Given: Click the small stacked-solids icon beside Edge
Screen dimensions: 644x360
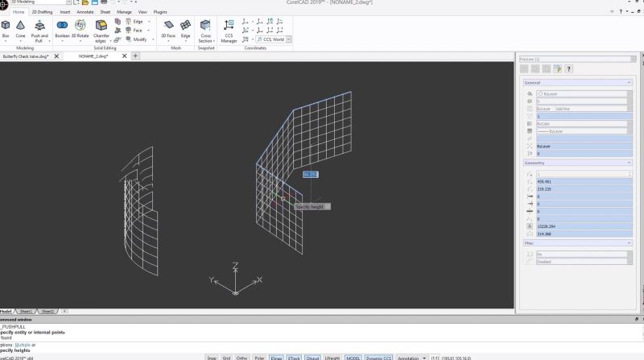Looking at the screenshot, I should 118,21.
